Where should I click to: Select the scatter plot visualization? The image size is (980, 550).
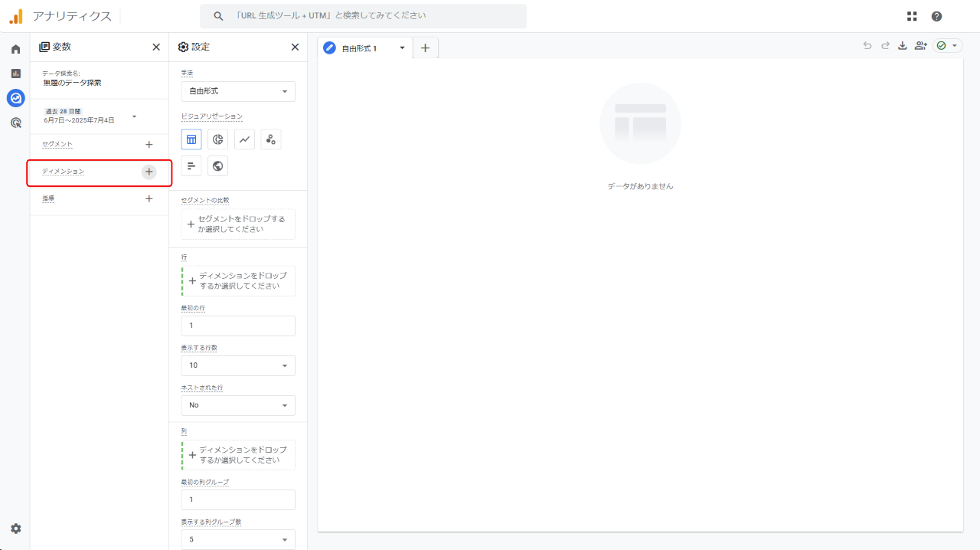[x=270, y=139]
